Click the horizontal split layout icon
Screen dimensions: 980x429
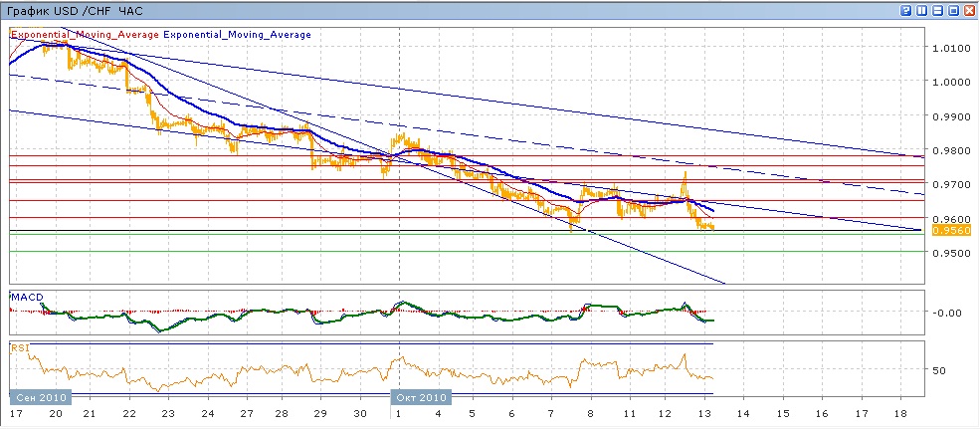tap(937, 10)
